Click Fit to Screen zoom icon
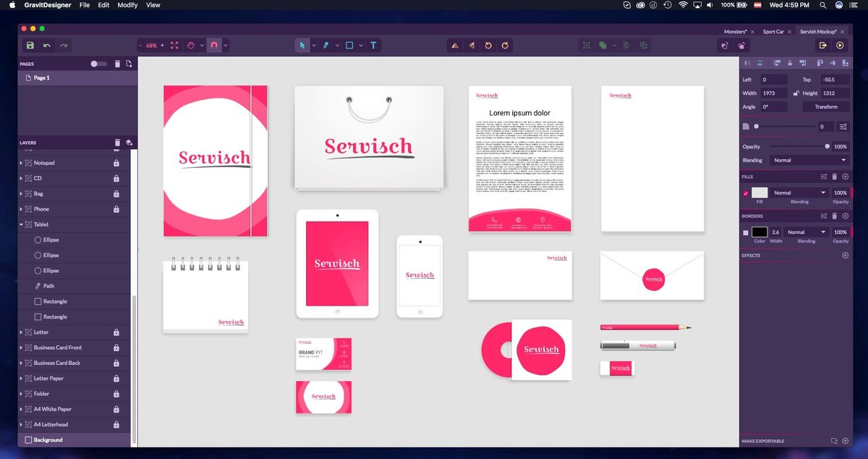 click(174, 45)
